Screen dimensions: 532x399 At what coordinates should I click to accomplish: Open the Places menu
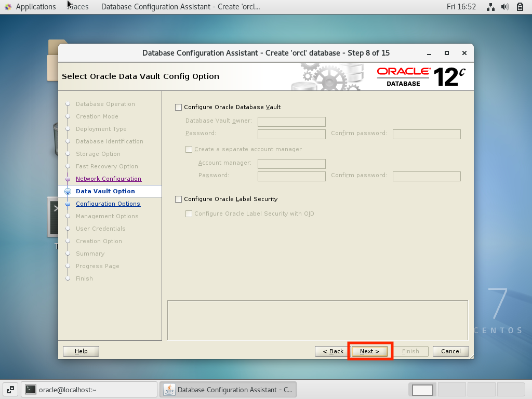(78, 7)
